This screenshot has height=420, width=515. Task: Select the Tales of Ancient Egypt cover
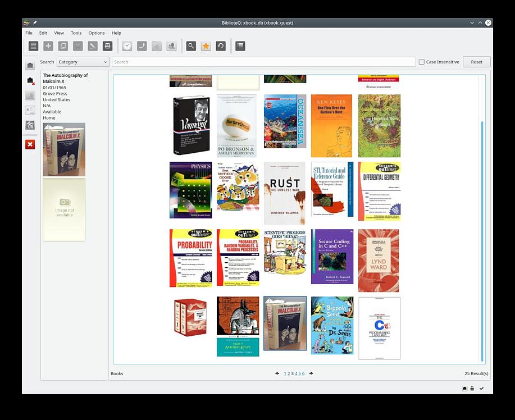pyautogui.click(x=238, y=326)
